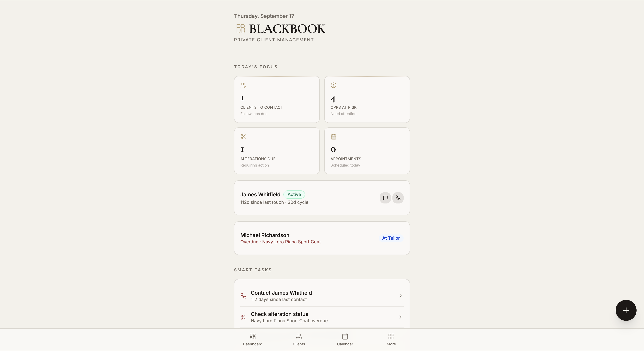Open the Opps at Risk card

tap(367, 99)
